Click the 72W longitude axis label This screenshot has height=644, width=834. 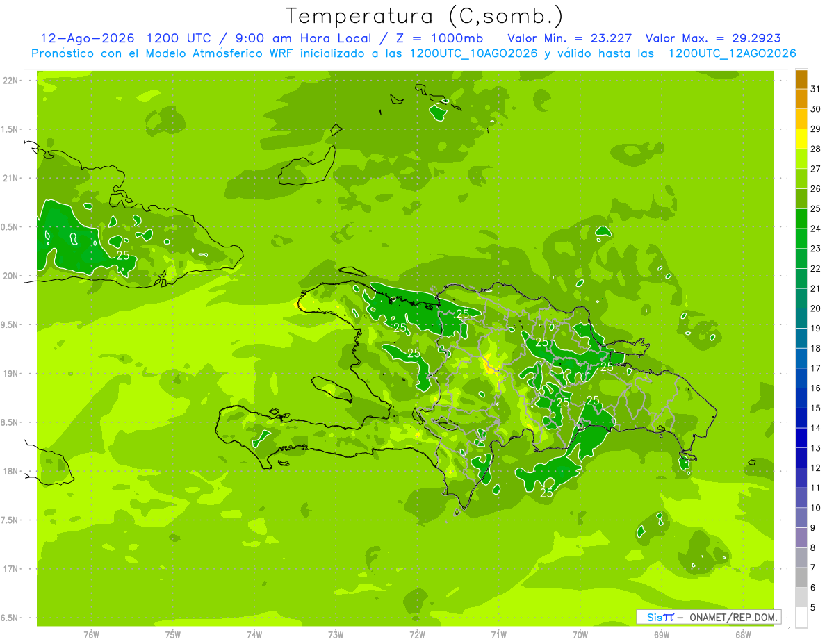[417, 634]
